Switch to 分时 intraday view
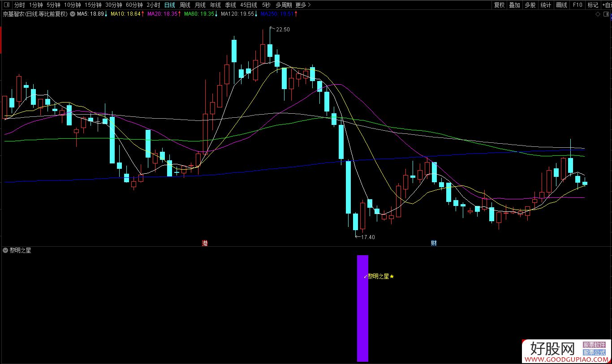The image size is (612, 364). 19,5
